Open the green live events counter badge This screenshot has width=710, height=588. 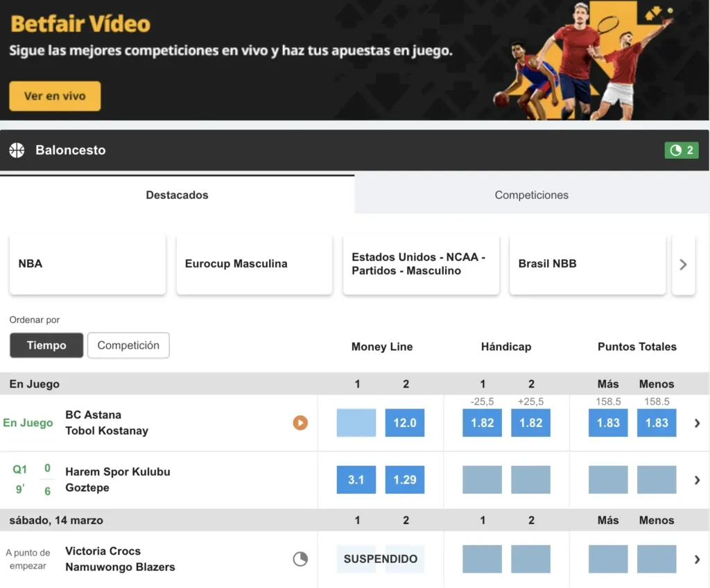point(681,150)
